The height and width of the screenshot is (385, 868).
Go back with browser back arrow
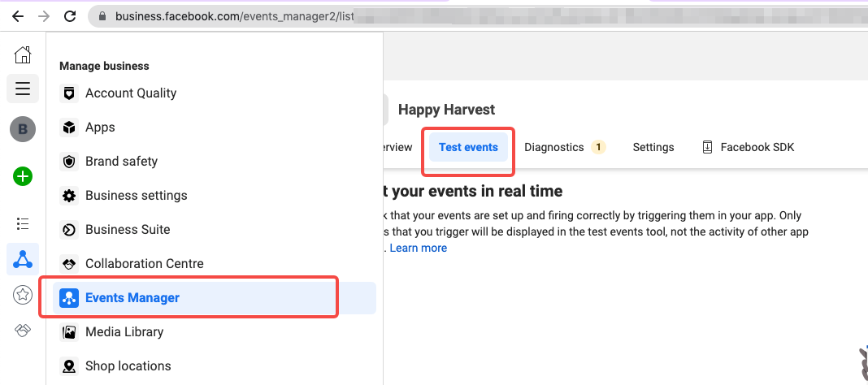[x=18, y=16]
